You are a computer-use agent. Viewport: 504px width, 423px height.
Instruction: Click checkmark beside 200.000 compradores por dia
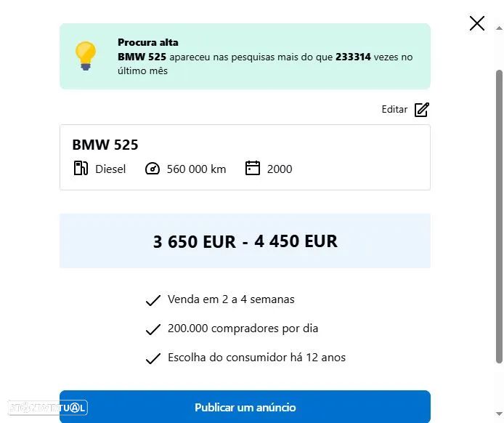[x=153, y=329]
